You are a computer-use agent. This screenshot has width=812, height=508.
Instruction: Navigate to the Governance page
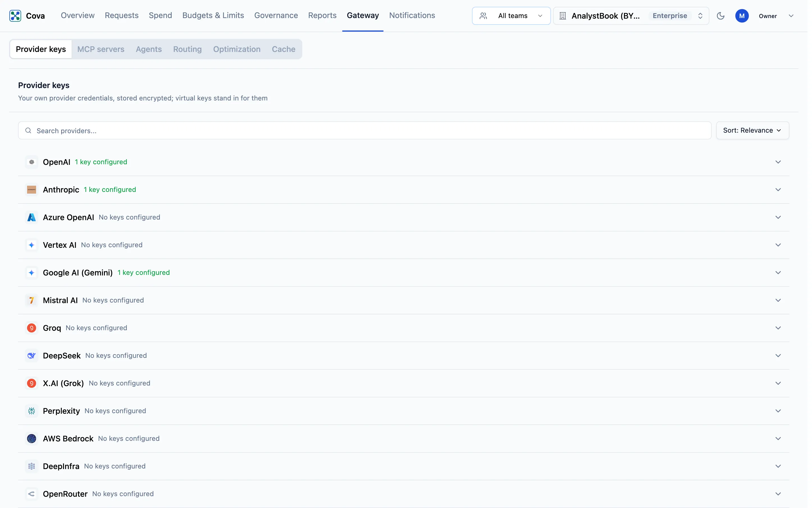coord(276,16)
